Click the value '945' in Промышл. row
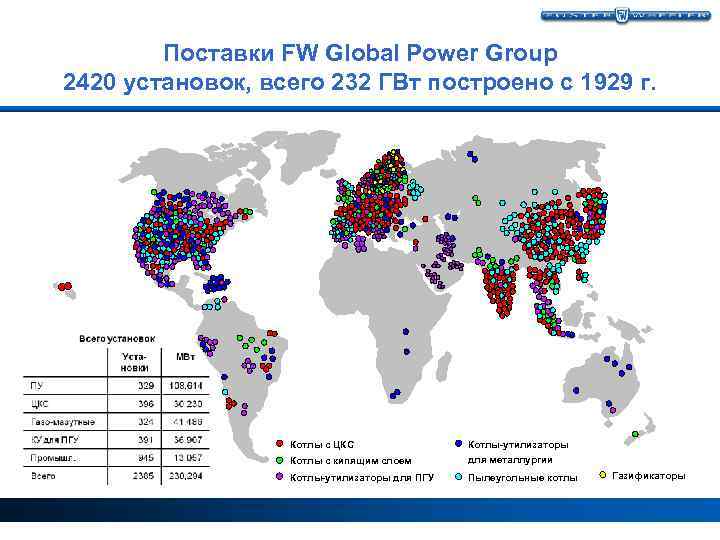The width and height of the screenshot is (720, 540). click(x=146, y=458)
